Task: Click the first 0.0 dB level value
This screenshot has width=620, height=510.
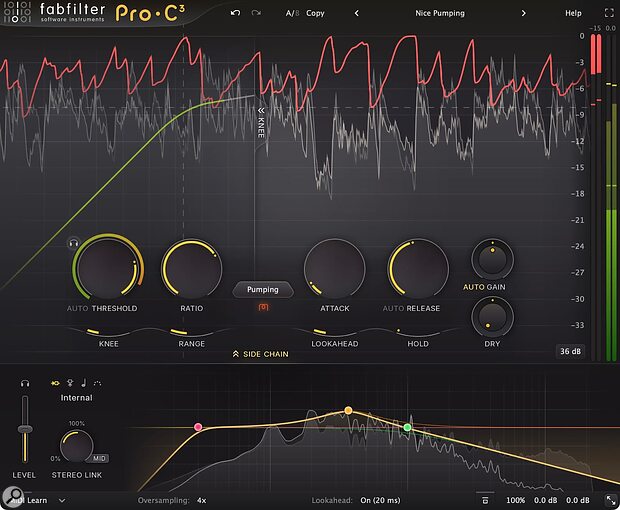Action: tap(546, 500)
